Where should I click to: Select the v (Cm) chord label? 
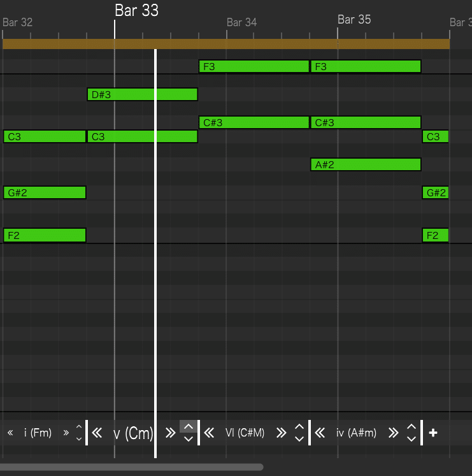pyautogui.click(x=133, y=433)
